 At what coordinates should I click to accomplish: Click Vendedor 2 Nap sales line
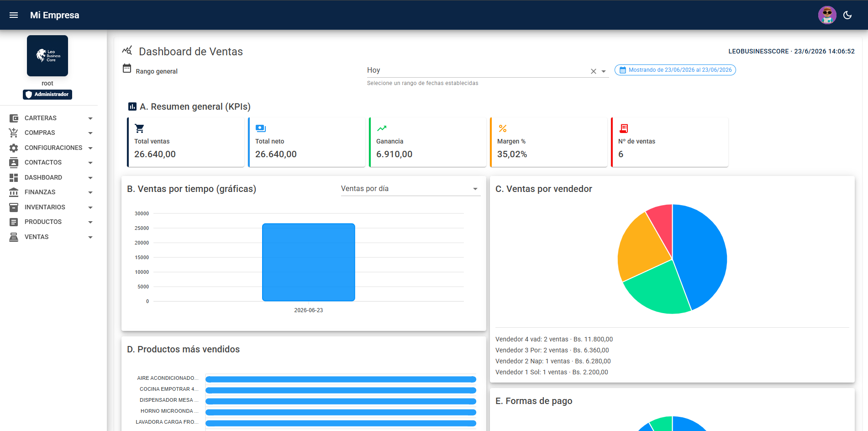(553, 361)
